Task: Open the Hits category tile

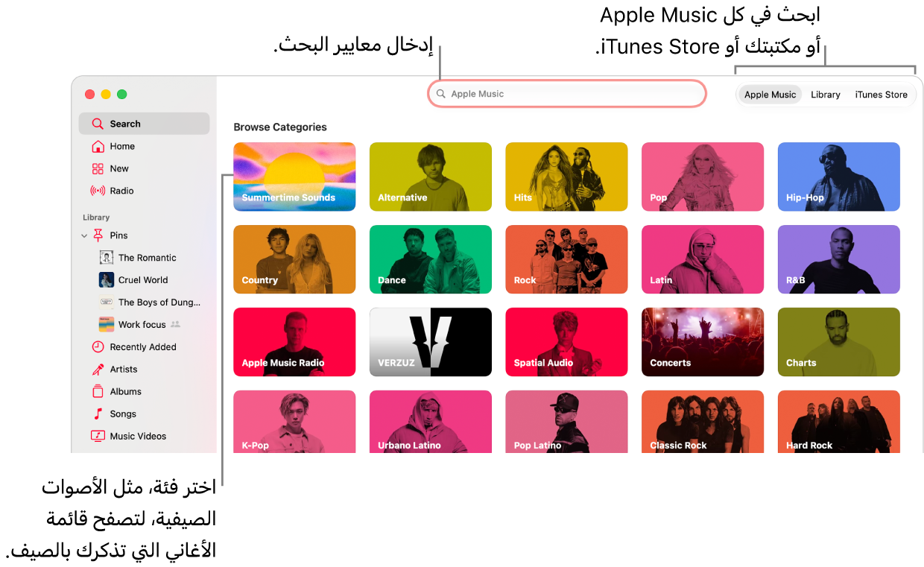Action: click(566, 177)
